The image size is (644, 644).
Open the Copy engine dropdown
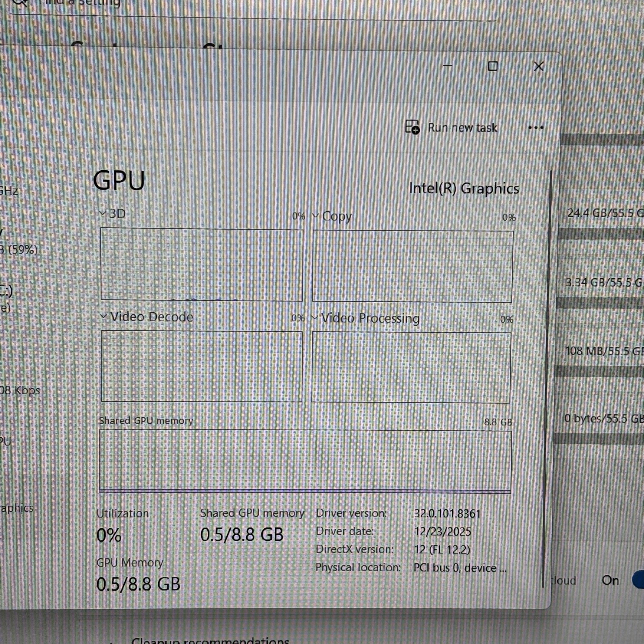coord(315,216)
